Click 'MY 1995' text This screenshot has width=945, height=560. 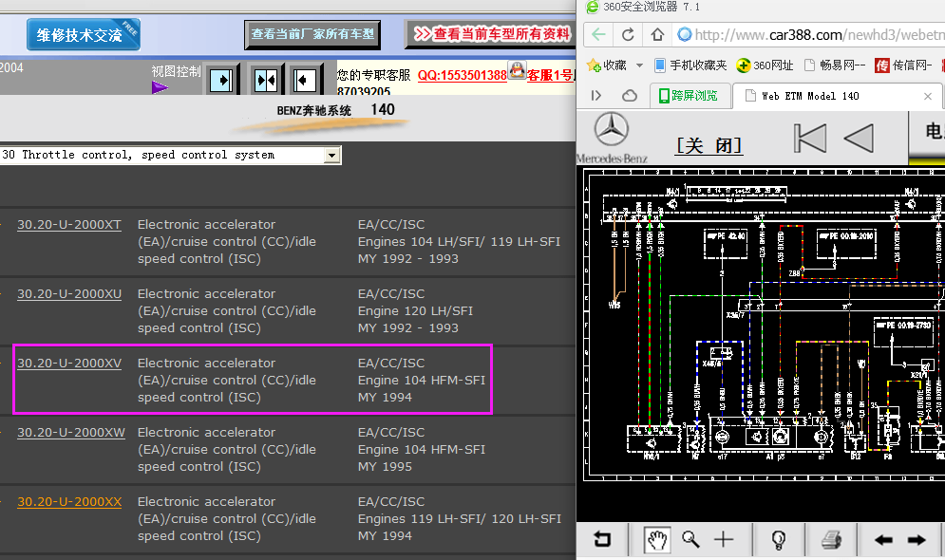pyautogui.click(x=385, y=467)
